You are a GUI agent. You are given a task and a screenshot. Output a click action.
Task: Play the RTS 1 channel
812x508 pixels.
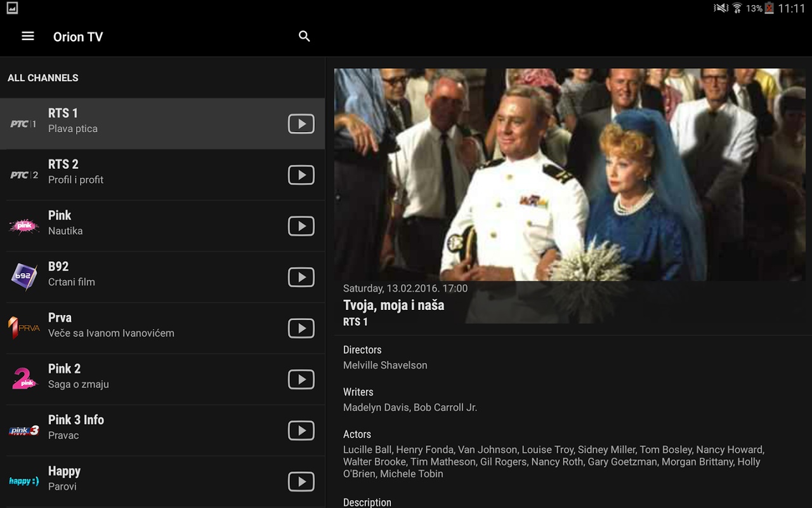tap(301, 124)
